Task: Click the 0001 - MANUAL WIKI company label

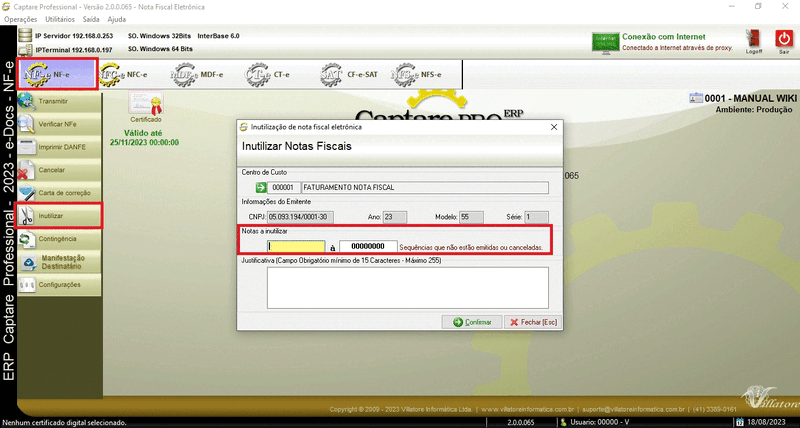Action: click(751, 98)
